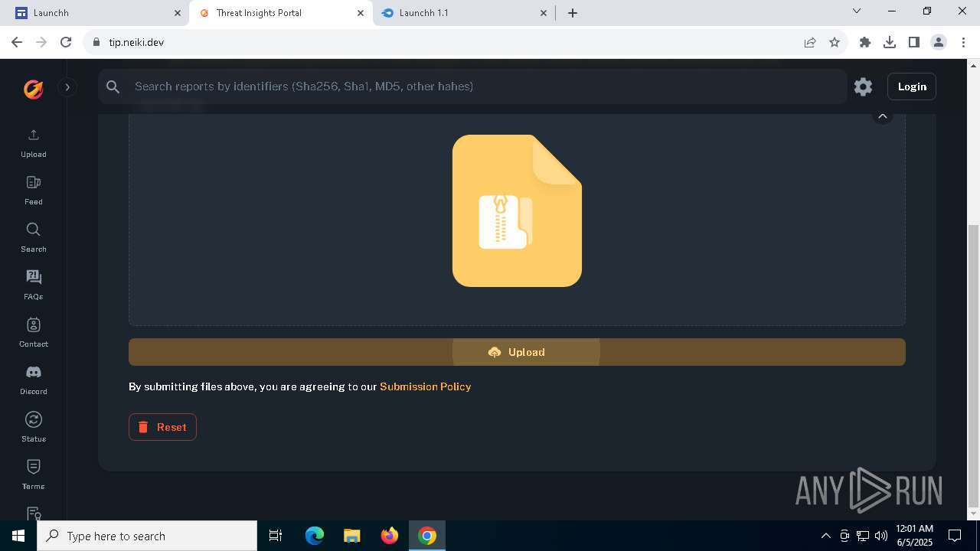Open the Contact page in sidebar
The height and width of the screenshot is (551, 980).
pyautogui.click(x=33, y=333)
